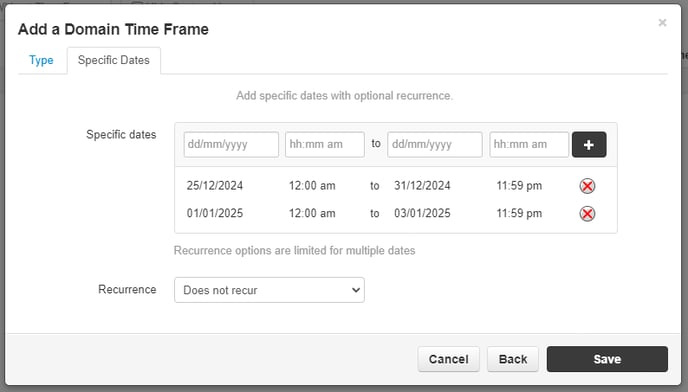This screenshot has height=392, width=688.
Task: Select the Specific Dates tab
Action: tap(114, 60)
